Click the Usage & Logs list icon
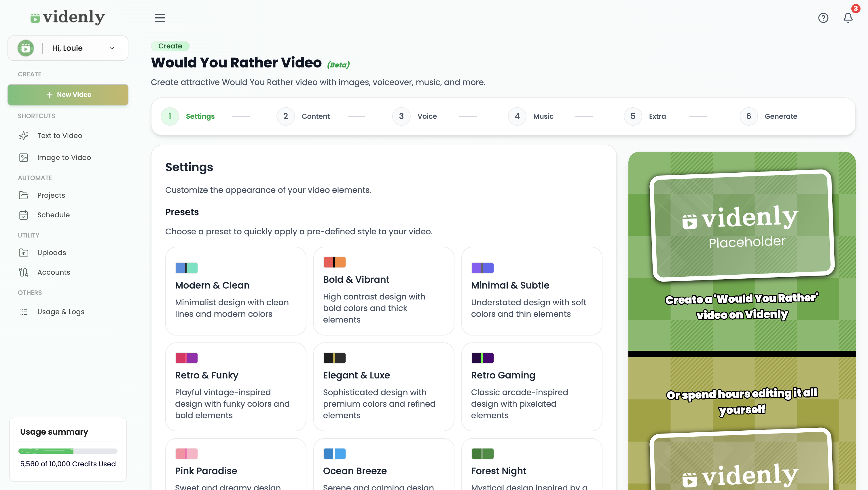 point(24,312)
